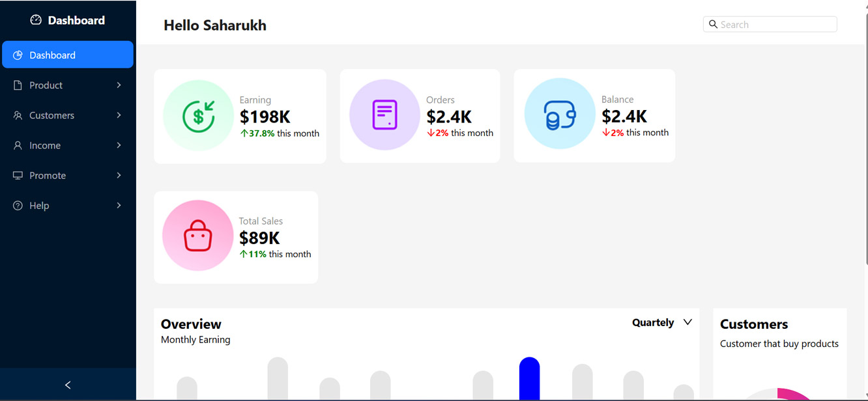Select the Product page icon in sidebar
Screen dimensions: 868x401
pyautogui.click(x=16, y=85)
